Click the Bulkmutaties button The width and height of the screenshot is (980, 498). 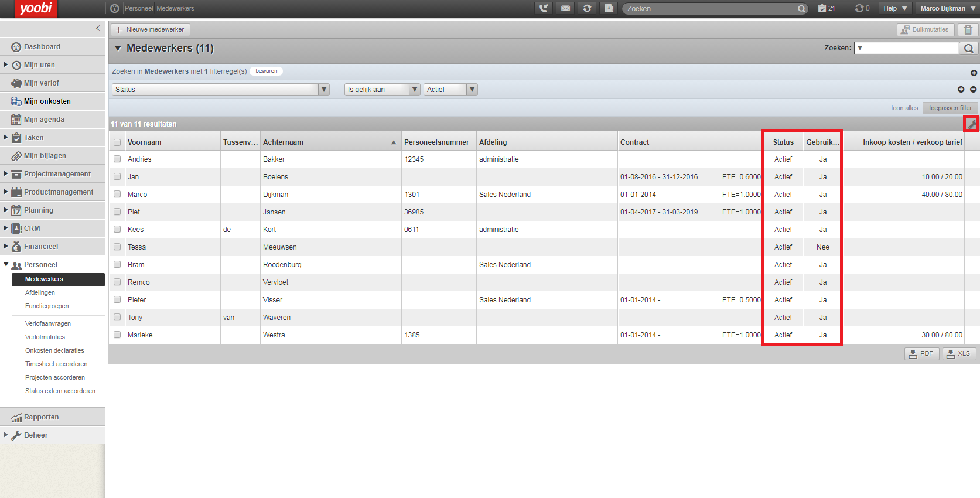pyautogui.click(x=926, y=29)
